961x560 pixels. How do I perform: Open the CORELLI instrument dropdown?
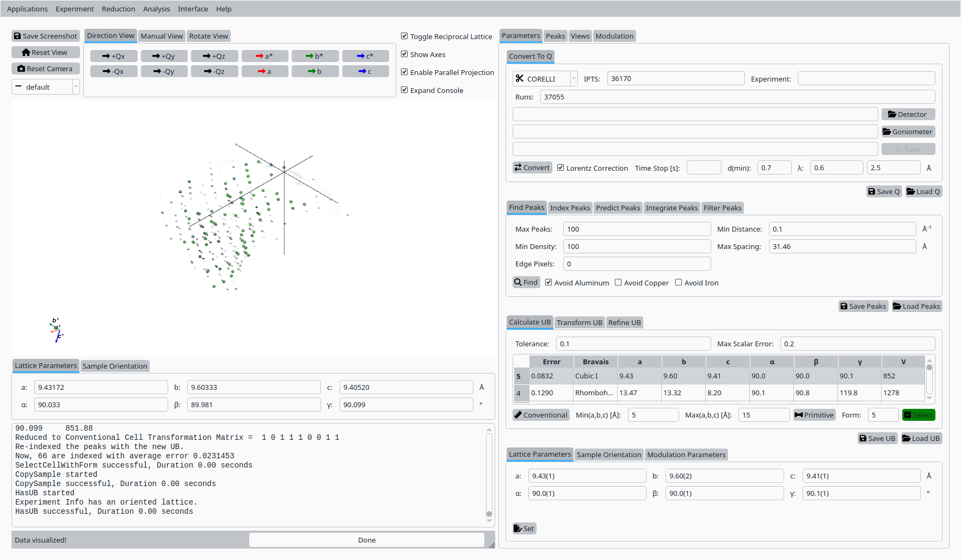click(x=545, y=79)
